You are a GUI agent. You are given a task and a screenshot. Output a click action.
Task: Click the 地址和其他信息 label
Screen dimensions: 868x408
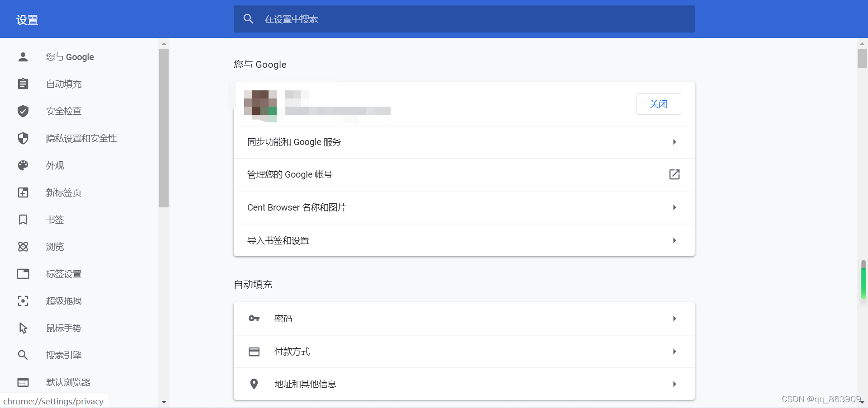(x=305, y=384)
